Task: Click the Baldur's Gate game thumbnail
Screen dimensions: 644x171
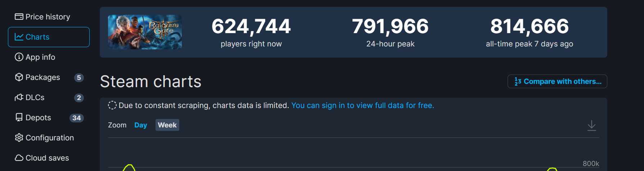Action: 145,32
